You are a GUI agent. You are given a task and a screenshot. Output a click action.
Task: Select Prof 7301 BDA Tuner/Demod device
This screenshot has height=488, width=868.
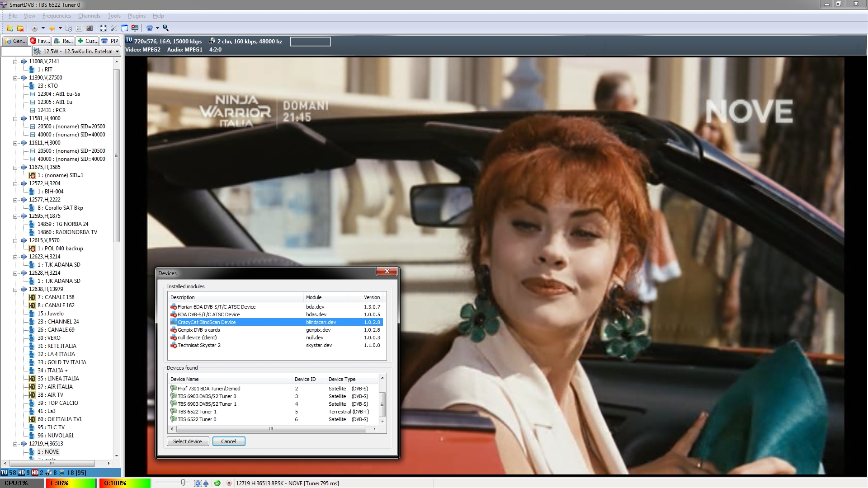tap(274, 389)
